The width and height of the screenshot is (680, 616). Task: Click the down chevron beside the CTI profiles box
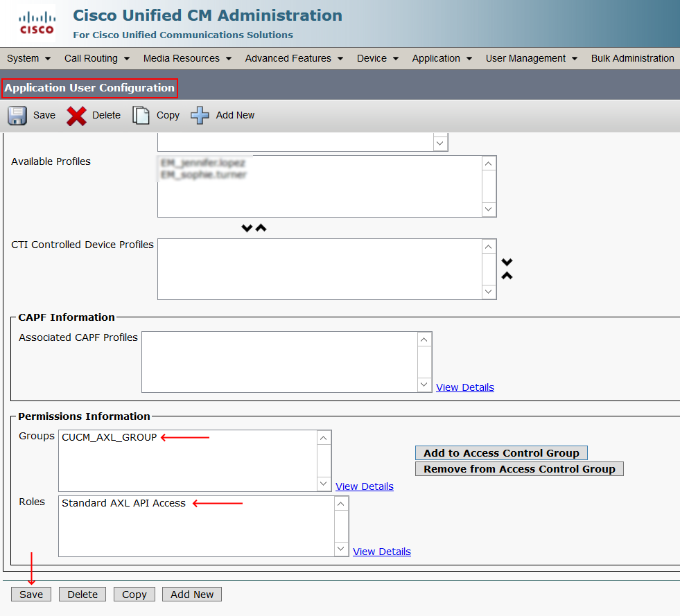tap(507, 262)
